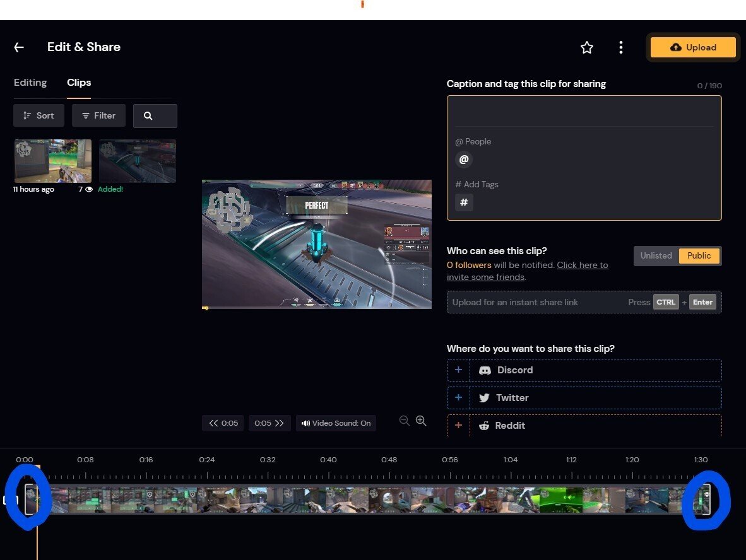Click the caption text area
The width and height of the screenshot is (746, 560).
(584, 112)
